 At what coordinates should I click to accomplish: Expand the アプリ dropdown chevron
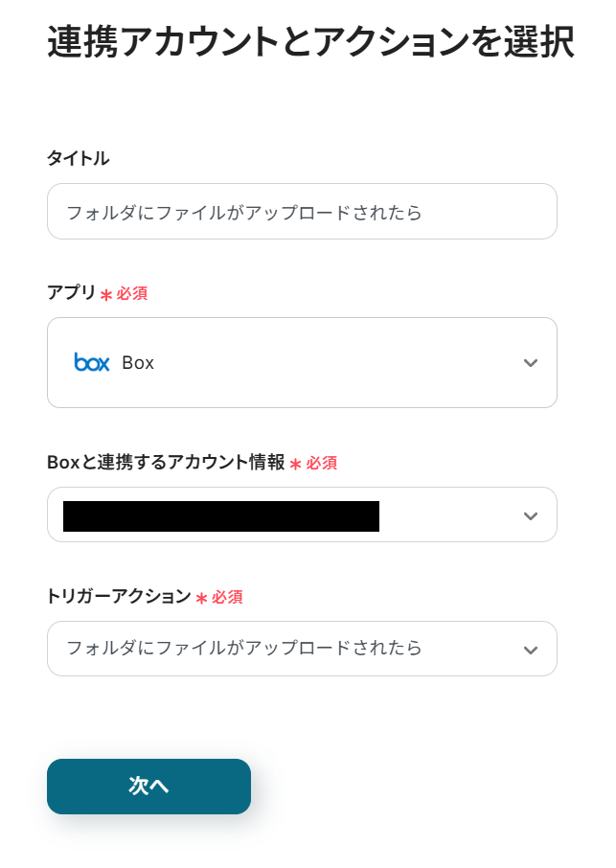(x=531, y=363)
